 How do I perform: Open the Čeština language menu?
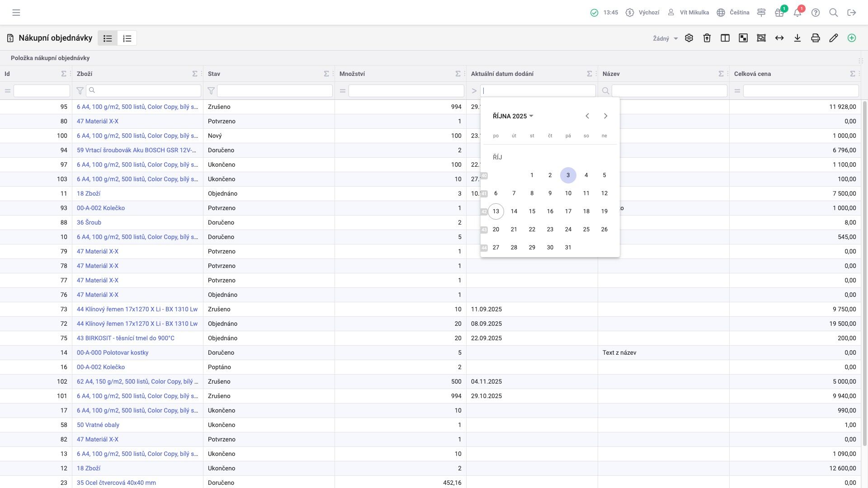pos(733,13)
